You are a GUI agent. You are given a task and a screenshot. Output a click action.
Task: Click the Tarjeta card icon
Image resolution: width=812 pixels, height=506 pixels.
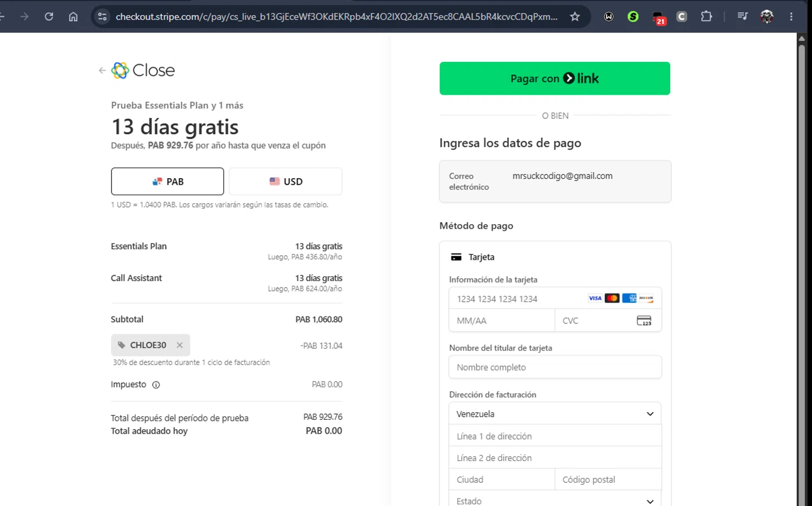tap(456, 257)
